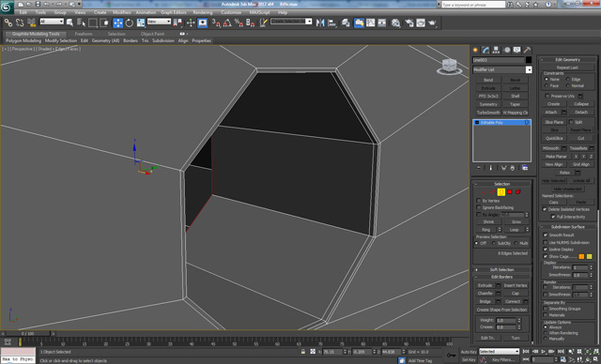The width and height of the screenshot is (601, 364).
Task: Select Vertex sub-object level icon
Action: tap(485, 191)
